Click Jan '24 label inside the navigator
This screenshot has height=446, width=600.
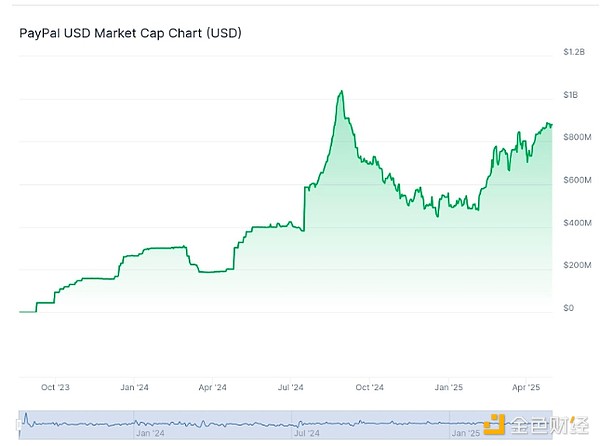pyautogui.click(x=148, y=435)
